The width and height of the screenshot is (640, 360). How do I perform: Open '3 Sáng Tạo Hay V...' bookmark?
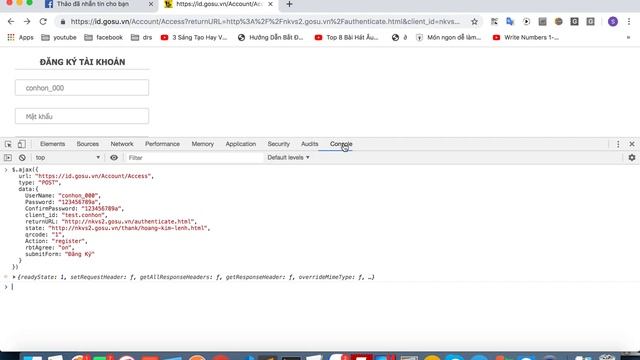[194, 38]
